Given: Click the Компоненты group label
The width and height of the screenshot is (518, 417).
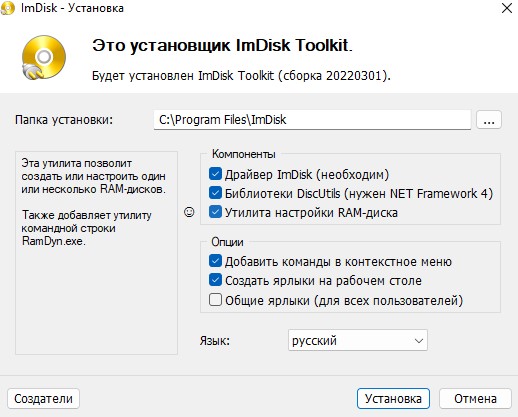Looking at the screenshot, I should [244, 154].
